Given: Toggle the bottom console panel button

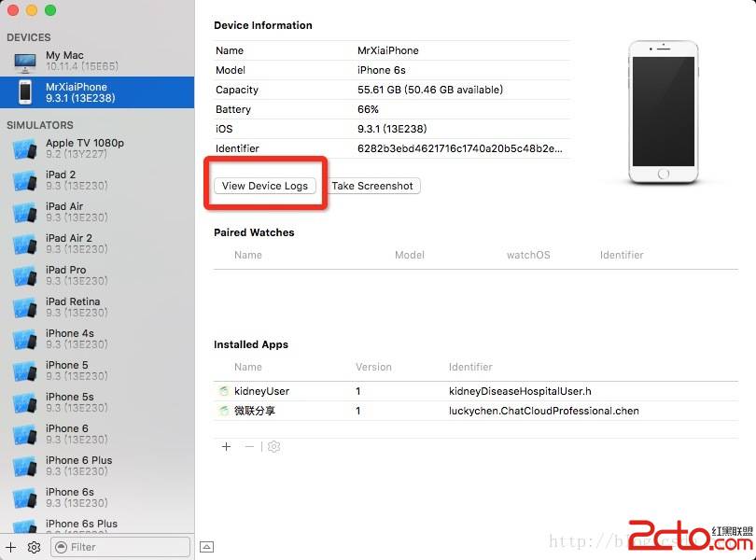Looking at the screenshot, I should [x=207, y=547].
